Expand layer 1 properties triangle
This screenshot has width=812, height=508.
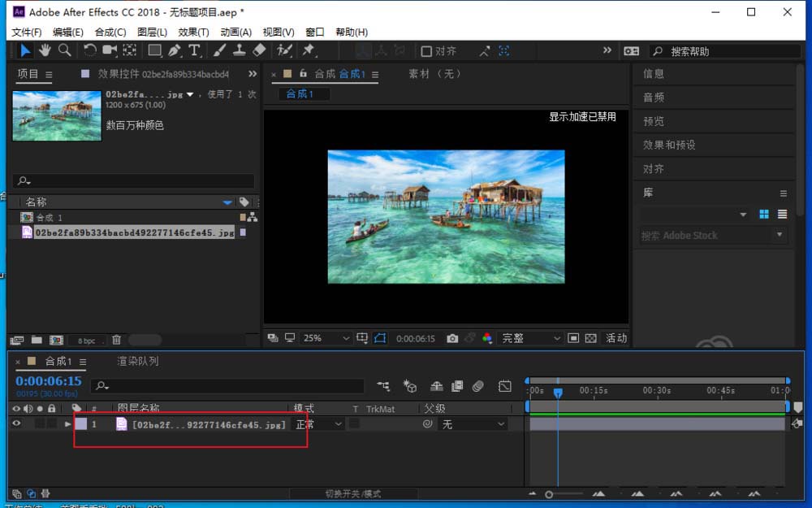(x=67, y=423)
